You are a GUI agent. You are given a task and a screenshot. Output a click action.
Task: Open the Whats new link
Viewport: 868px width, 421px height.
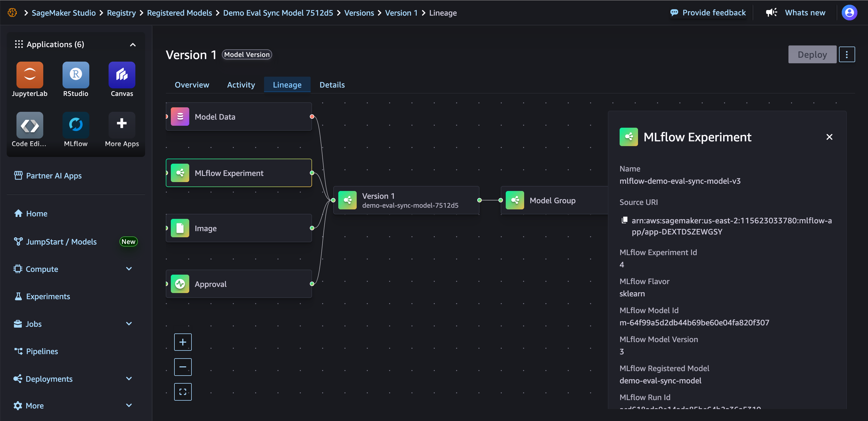pyautogui.click(x=805, y=13)
